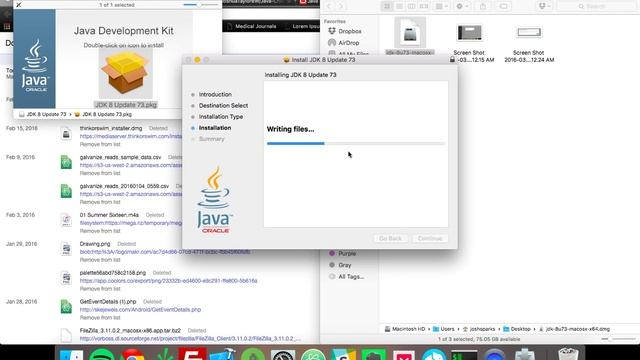
Task: Click file icon next to galvanize_reads_sample_data.csv
Action: 66,162
